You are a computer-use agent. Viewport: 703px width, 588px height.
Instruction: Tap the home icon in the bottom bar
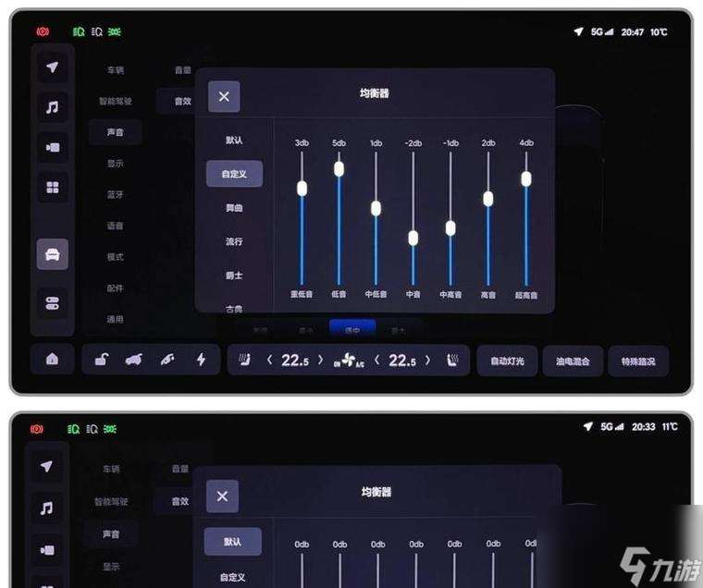[x=52, y=360]
